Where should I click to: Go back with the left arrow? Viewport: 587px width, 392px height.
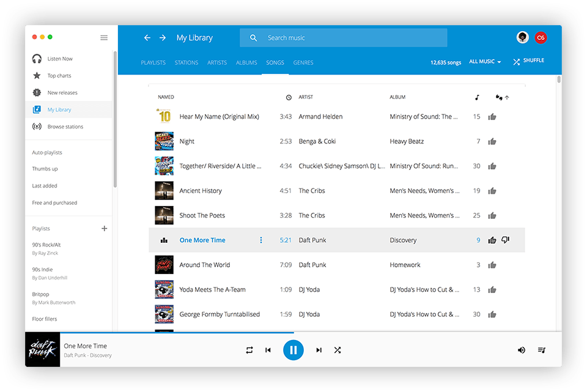[147, 37]
